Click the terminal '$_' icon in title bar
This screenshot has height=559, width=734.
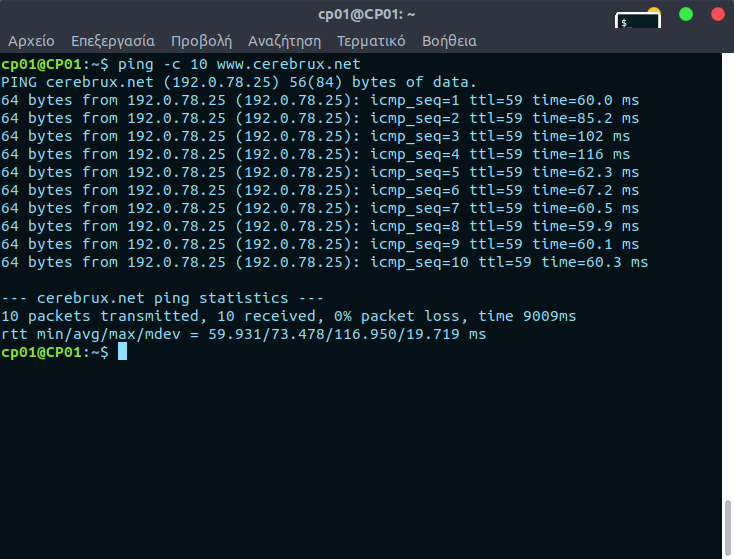(637, 21)
